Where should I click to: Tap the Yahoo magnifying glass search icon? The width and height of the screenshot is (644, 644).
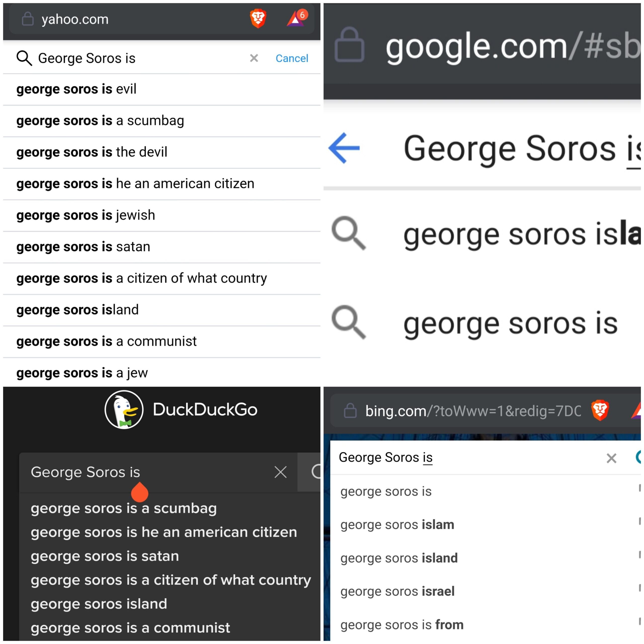click(x=24, y=58)
